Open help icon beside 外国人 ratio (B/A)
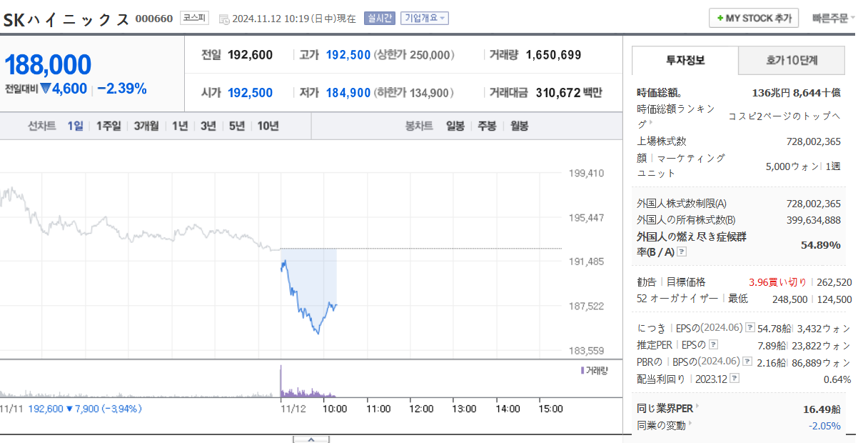This screenshot has width=868, height=443. (x=682, y=252)
